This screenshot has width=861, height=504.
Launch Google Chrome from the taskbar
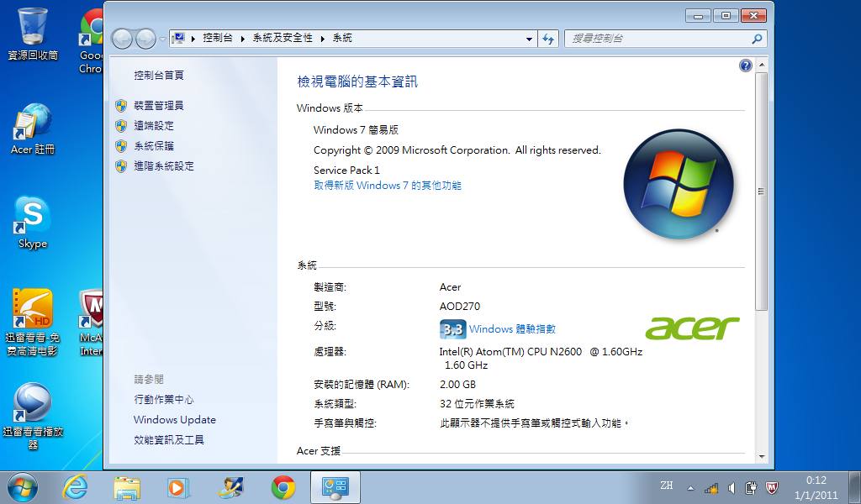point(283,487)
